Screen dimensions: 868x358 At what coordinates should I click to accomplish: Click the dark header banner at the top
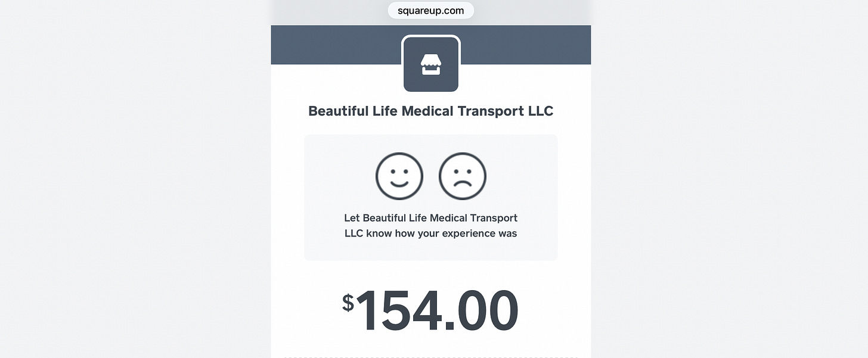tap(328, 45)
